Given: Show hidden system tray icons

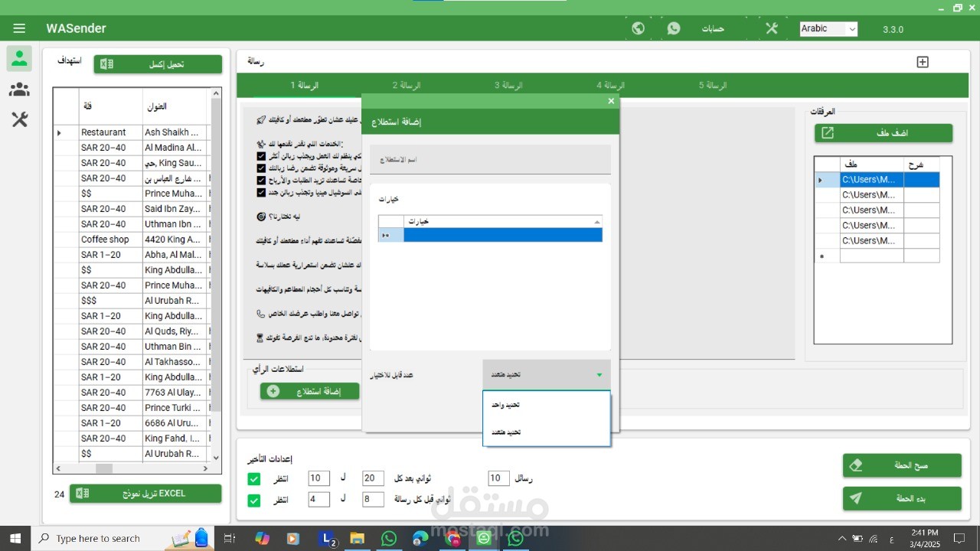Looking at the screenshot, I should (x=842, y=538).
